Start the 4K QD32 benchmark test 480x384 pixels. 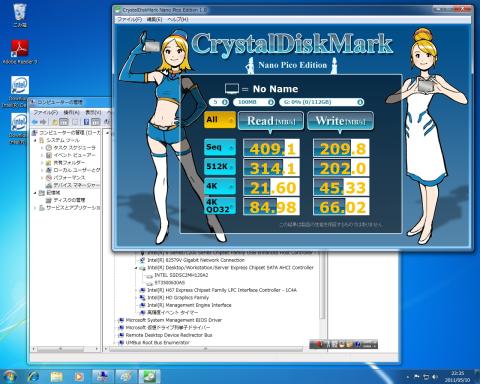coord(220,206)
